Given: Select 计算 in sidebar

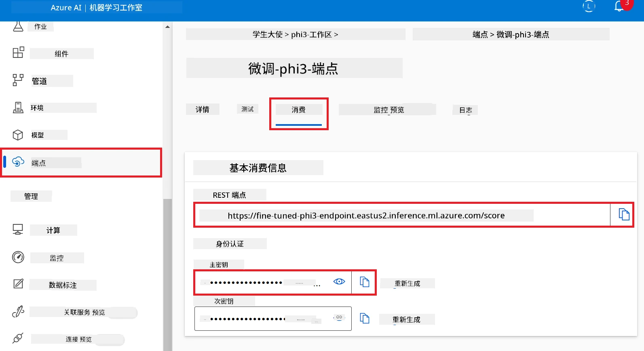Looking at the screenshot, I should click(53, 230).
